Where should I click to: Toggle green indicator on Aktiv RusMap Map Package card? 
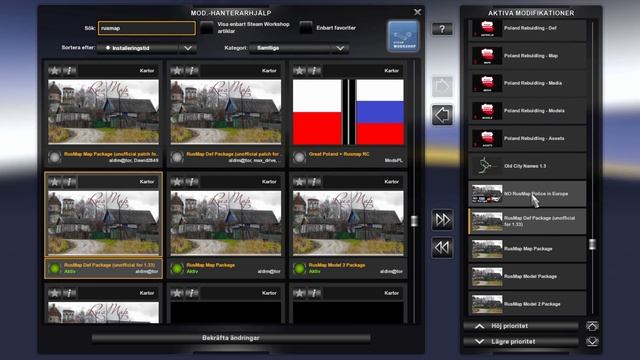[177, 268]
